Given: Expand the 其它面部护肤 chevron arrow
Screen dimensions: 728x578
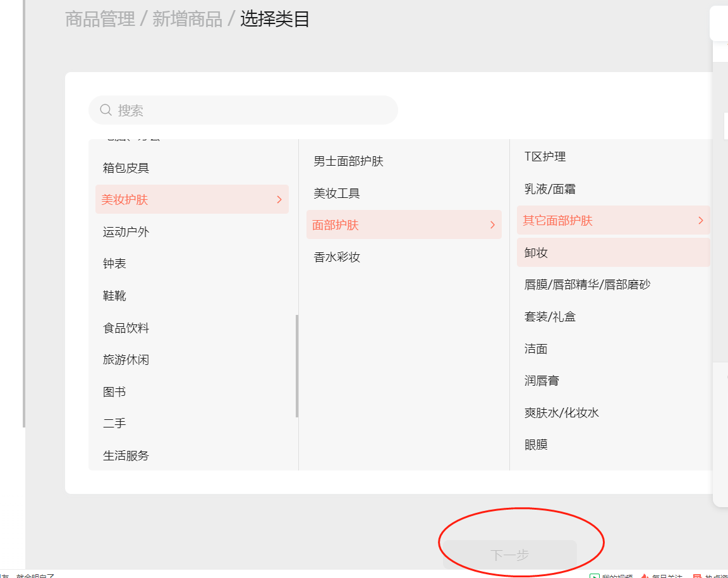Looking at the screenshot, I should click(x=701, y=220).
